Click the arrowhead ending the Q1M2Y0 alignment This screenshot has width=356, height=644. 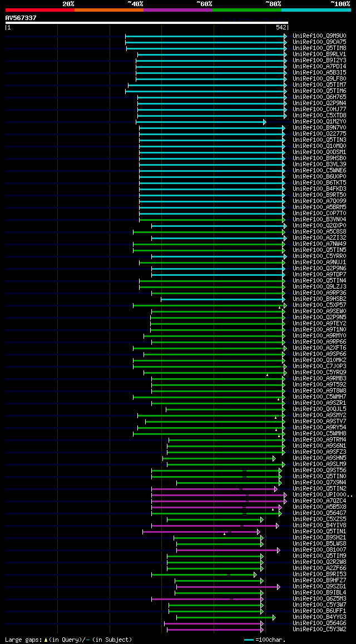(x=265, y=122)
